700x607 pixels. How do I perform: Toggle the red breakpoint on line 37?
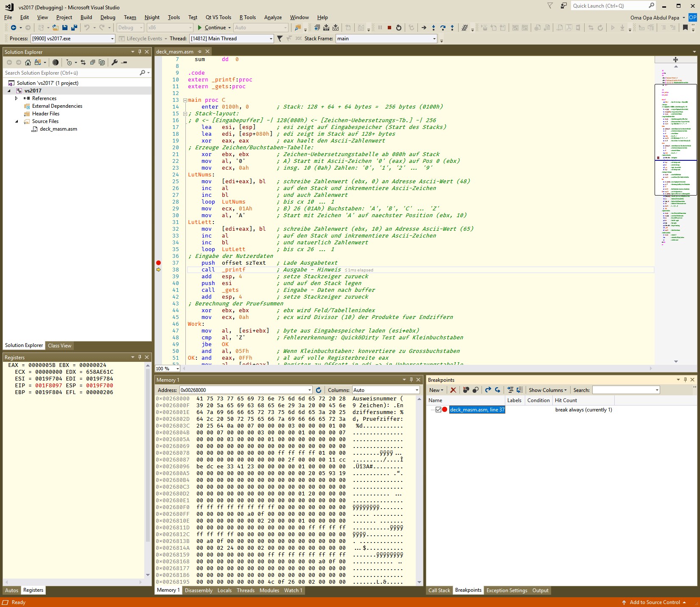point(159,263)
